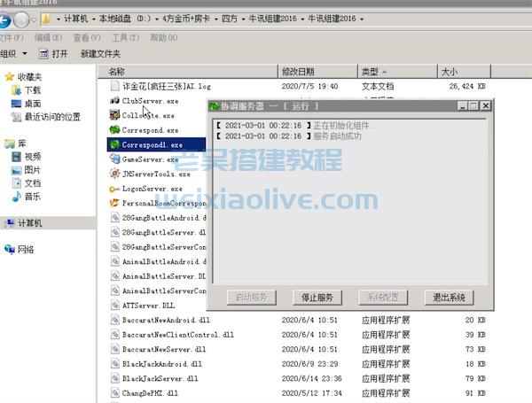
Task: Click the 打开 toolbar button
Action: (x=53, y=53)
